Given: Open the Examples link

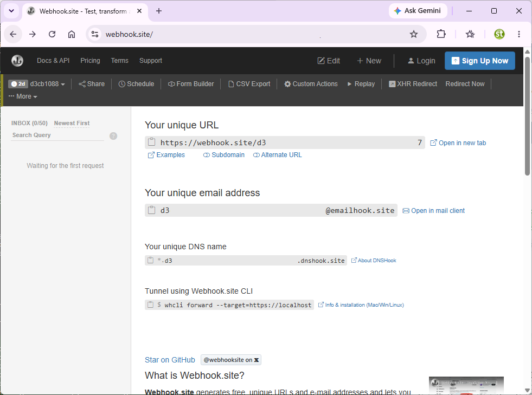Looking at the screenshot, I should click(x=166, y=155).
